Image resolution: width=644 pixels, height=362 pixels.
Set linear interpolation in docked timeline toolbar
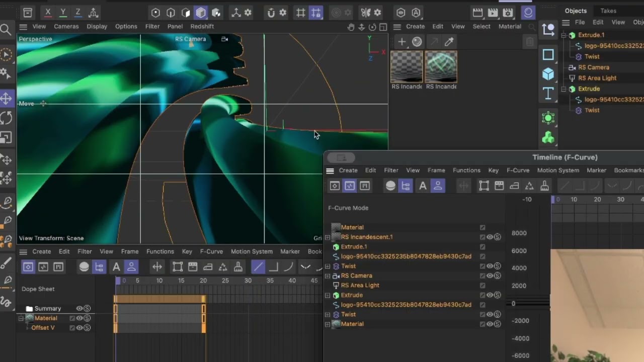coord(258,267)
